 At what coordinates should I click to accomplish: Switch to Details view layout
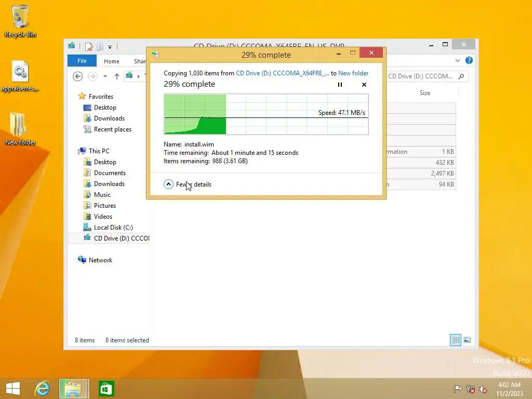(x=455, y=340)
